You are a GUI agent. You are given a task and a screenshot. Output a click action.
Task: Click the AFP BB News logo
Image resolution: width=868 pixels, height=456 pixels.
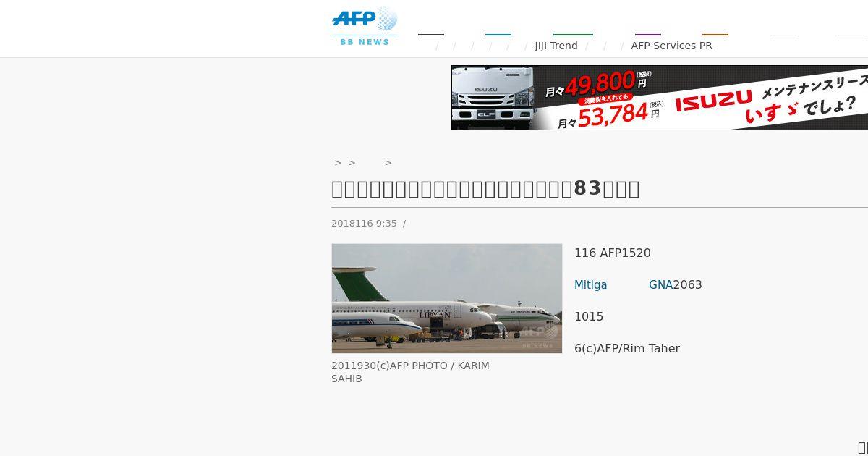pos(365,26)
